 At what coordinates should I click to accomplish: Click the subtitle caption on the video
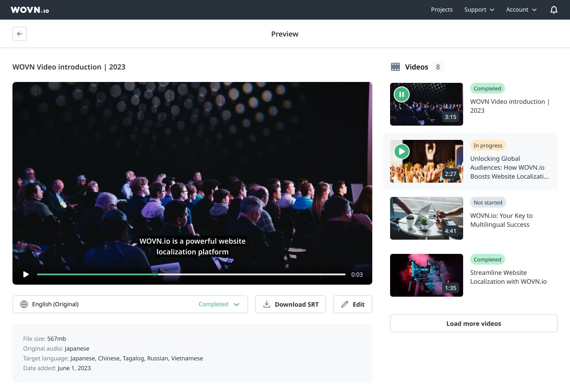192,246
